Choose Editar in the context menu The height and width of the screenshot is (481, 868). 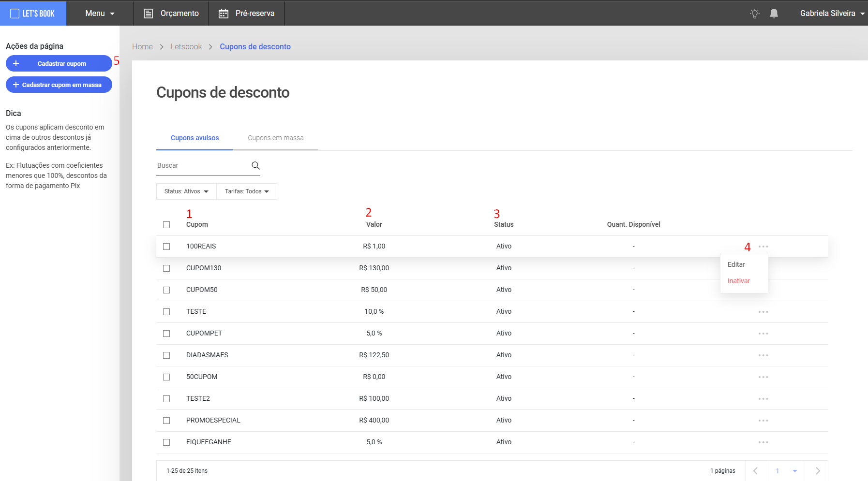click(736, 264)
